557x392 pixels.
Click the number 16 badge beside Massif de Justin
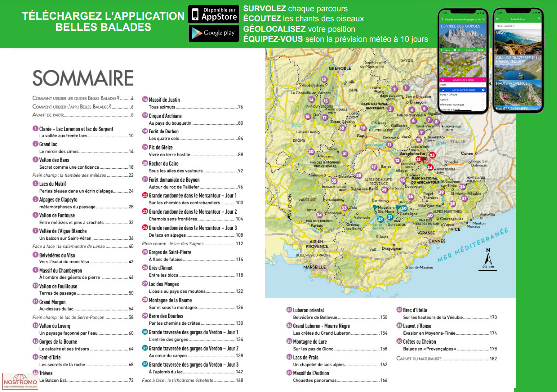145,100
